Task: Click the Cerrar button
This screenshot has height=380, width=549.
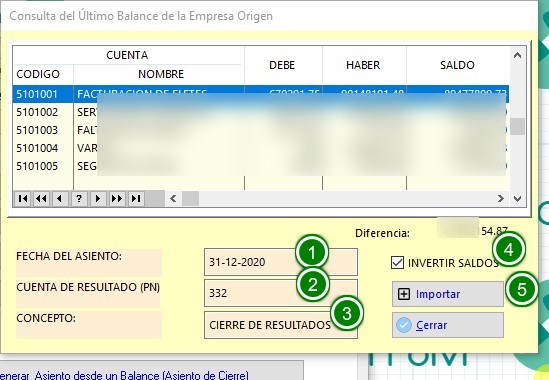Action: [447, 325]
